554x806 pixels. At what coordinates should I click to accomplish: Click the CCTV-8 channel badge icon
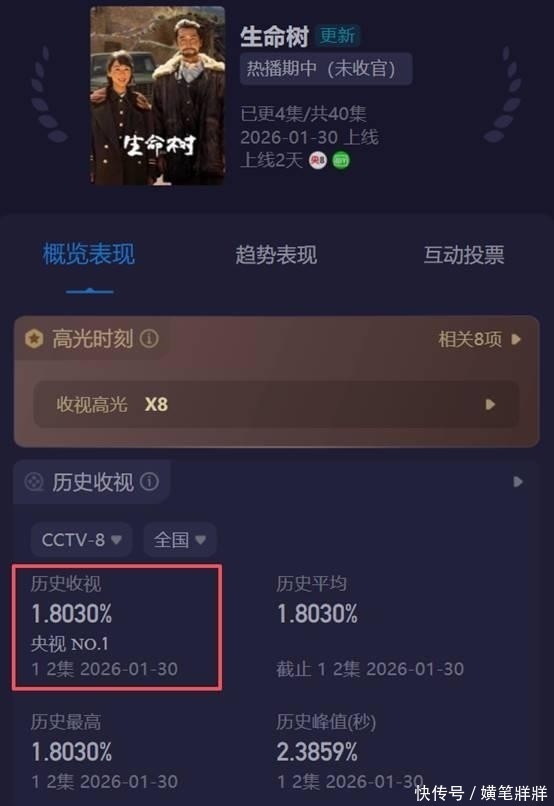point(318,161)
